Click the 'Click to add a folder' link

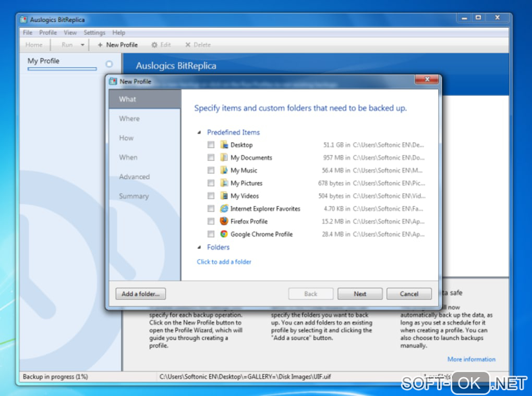224,262
